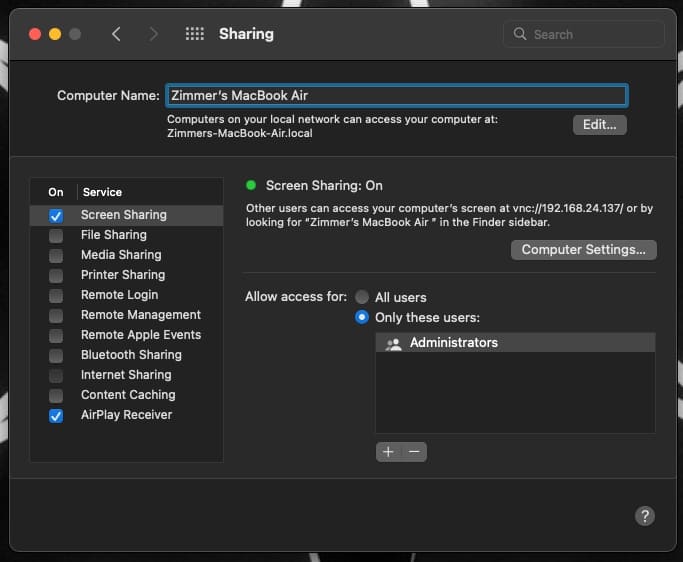Go back with the left chevron arrow
The height and width of the screenshot is (562, 683).
[116, 34]
